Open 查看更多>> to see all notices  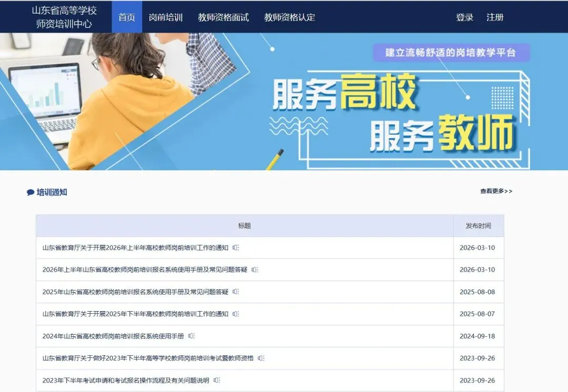(495, 192)
